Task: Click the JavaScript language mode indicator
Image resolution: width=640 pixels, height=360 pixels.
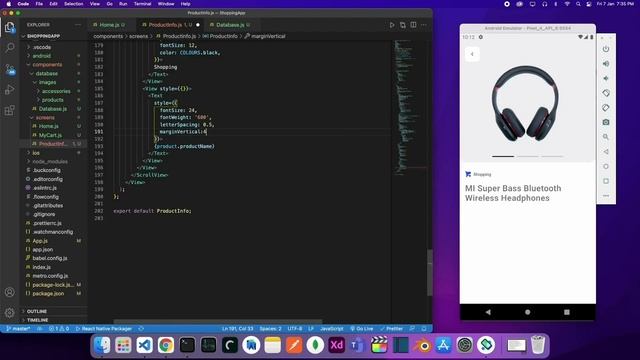Action: (331, 329)
